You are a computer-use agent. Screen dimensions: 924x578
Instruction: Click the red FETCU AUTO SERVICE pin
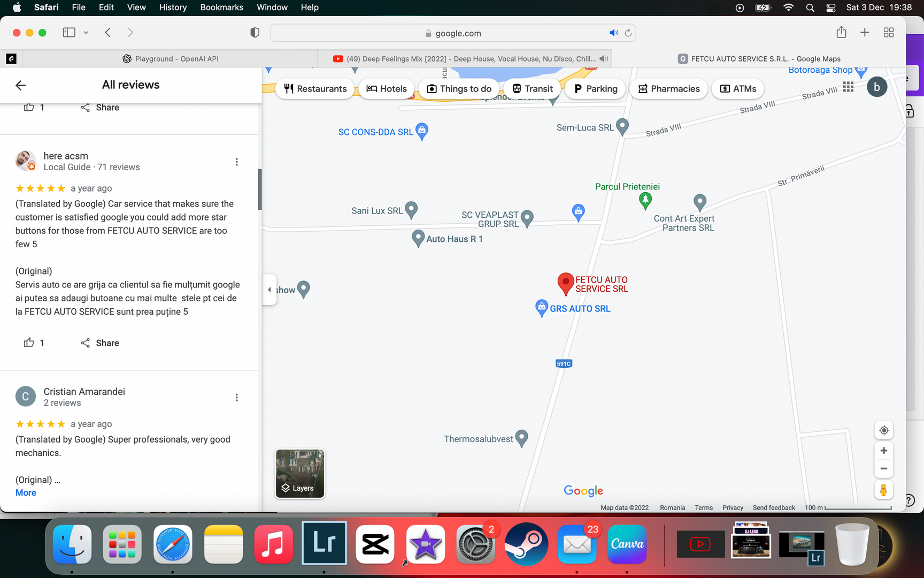[x=565, y=282]
